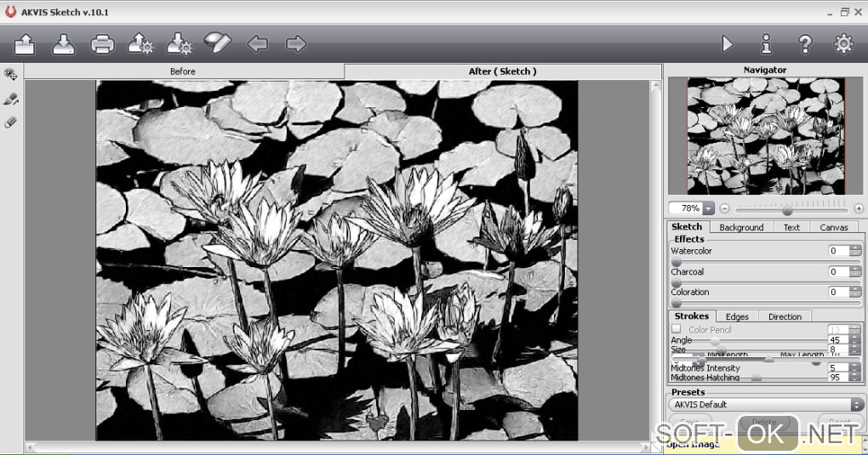
Task: Open the Edges sub-tab
Action: (x=737, y=316)
